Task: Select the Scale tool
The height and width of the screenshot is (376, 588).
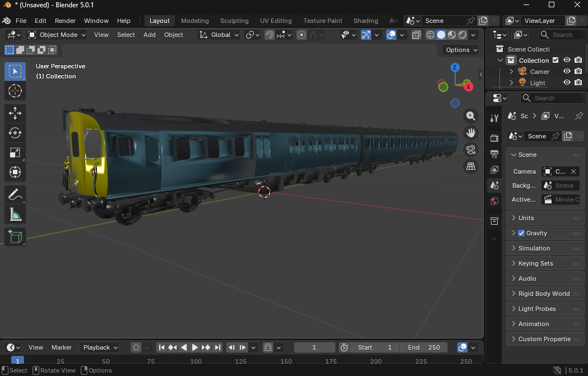Action: tap(15, 152)
